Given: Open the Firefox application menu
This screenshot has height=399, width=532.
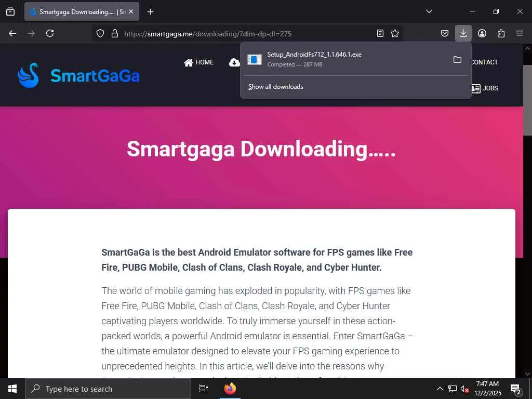Looking at the screenshot, I should (x=520, y=33).
